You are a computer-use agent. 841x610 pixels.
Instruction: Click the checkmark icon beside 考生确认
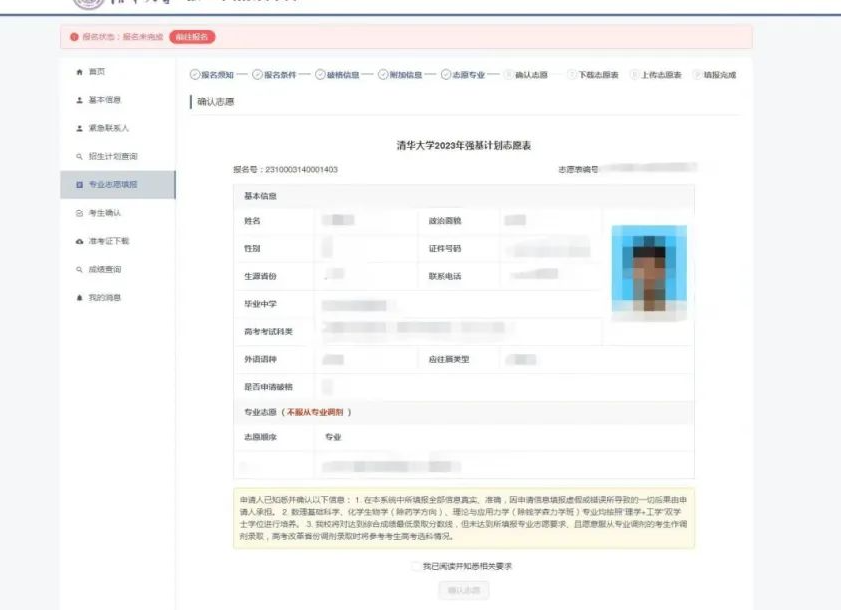[x=79, y=213]
